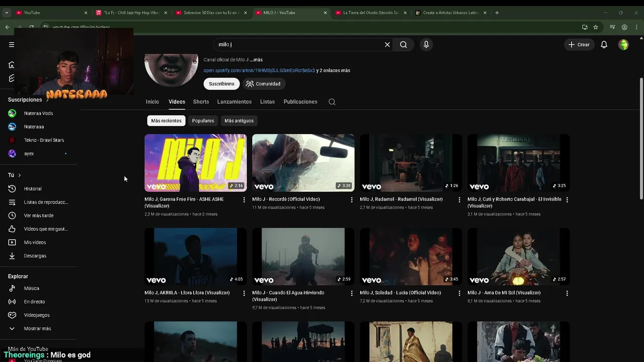This screenshot has height=362, width=644.
Task: Close the MILO J - YouTube tab
Action: pos(325,13)
